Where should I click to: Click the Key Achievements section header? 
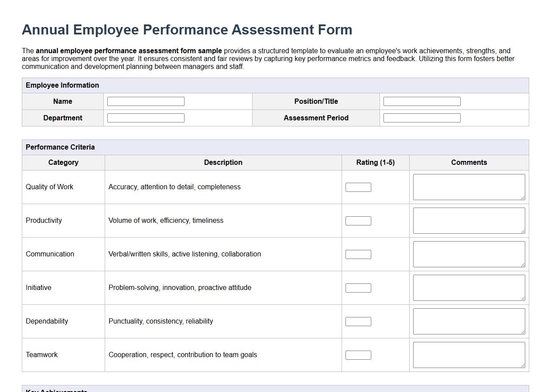tap(56, 390)
